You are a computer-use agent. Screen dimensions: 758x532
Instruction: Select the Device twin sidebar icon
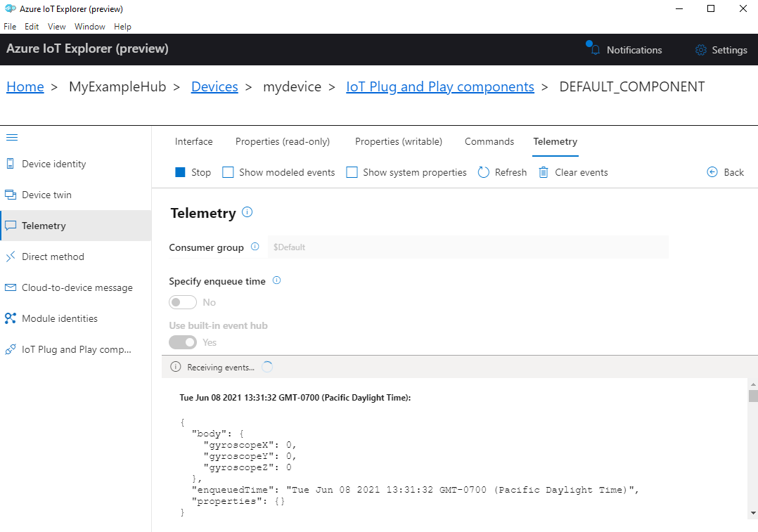click(46, 194)
